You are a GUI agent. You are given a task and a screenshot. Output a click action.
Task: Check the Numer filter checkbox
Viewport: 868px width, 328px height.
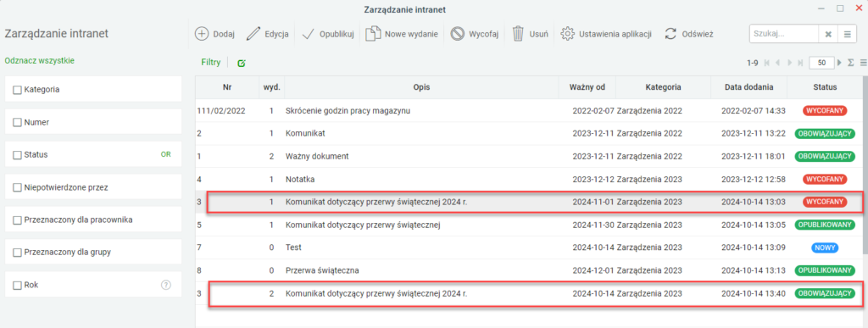coord(17,122)
